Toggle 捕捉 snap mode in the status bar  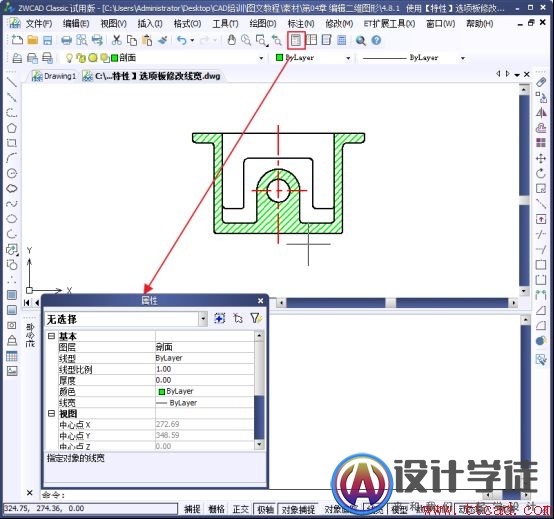[x=193, y=509]
